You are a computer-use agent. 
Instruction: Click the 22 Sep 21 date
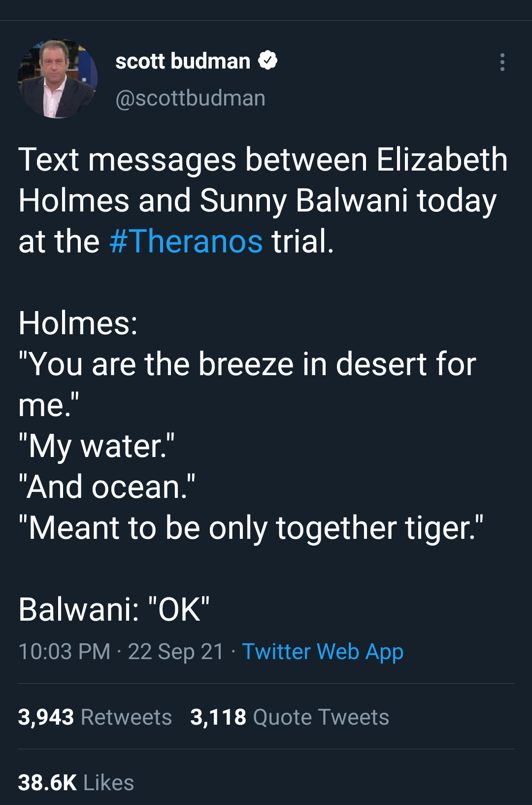[176, 652]
